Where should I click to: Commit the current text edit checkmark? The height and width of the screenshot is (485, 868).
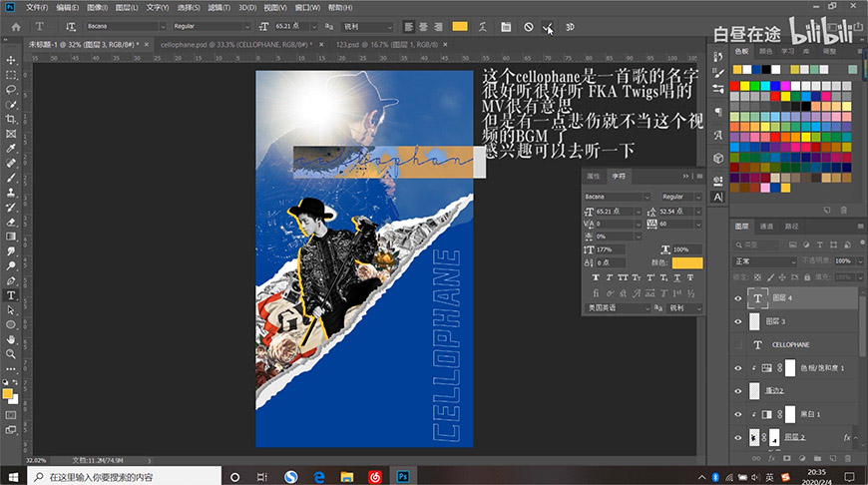(547, 27)
